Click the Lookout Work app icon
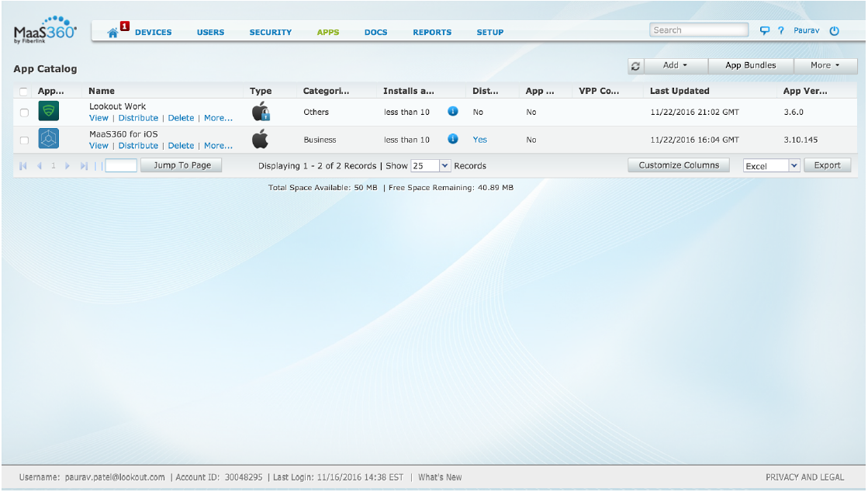Viewport: 868px width, 492px height. pyautogui.click(x=49, y=111)
